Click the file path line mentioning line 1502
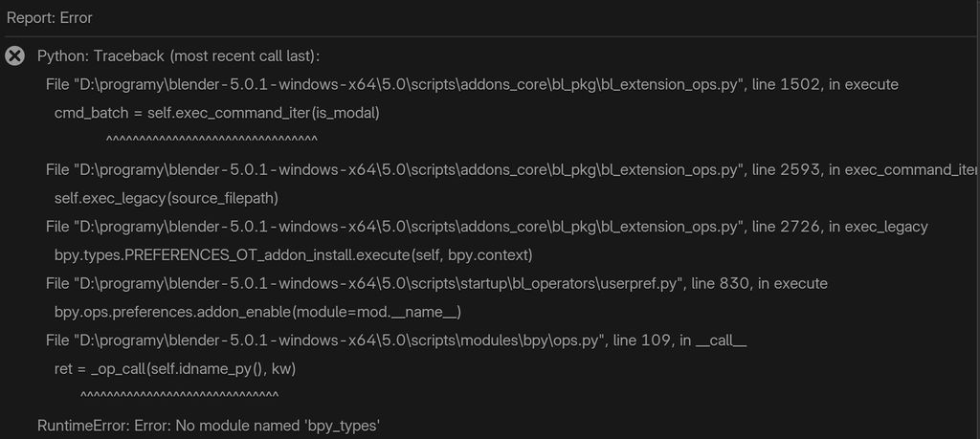 click(472, 84)
